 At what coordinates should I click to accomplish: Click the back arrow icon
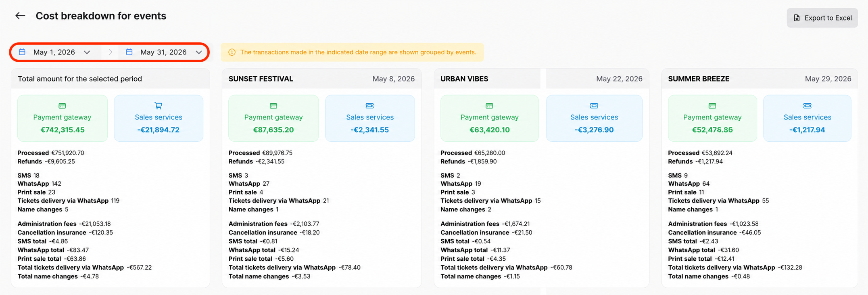coord(20,16)
